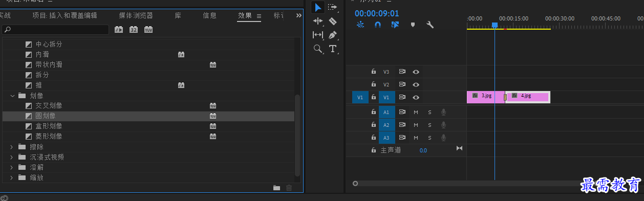This screenshot has height=201, width=644.
Task: Mute the A3 audio track
Action: 416,138
